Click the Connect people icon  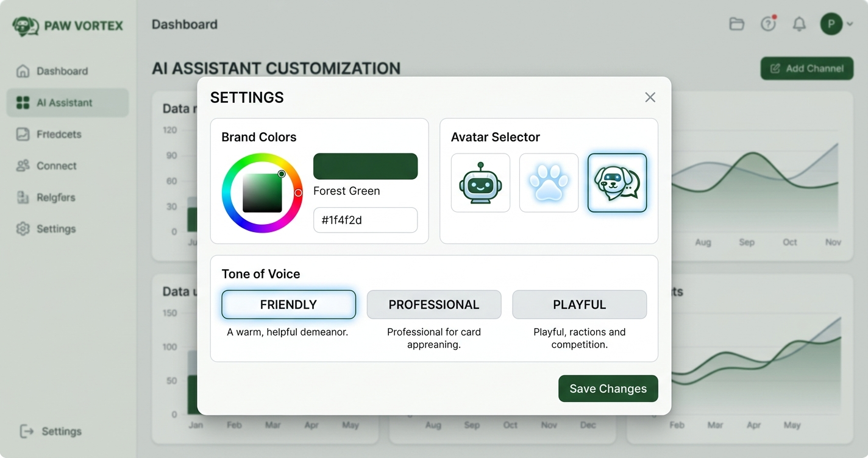23,166
